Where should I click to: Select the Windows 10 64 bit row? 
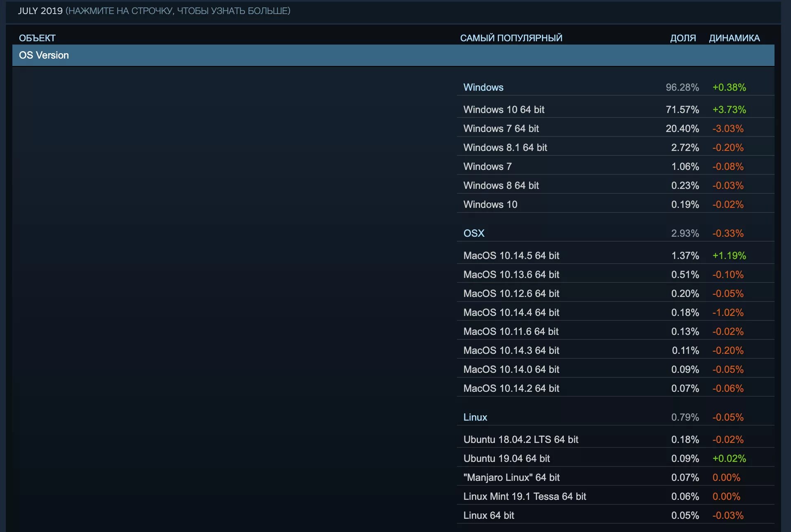615,110
